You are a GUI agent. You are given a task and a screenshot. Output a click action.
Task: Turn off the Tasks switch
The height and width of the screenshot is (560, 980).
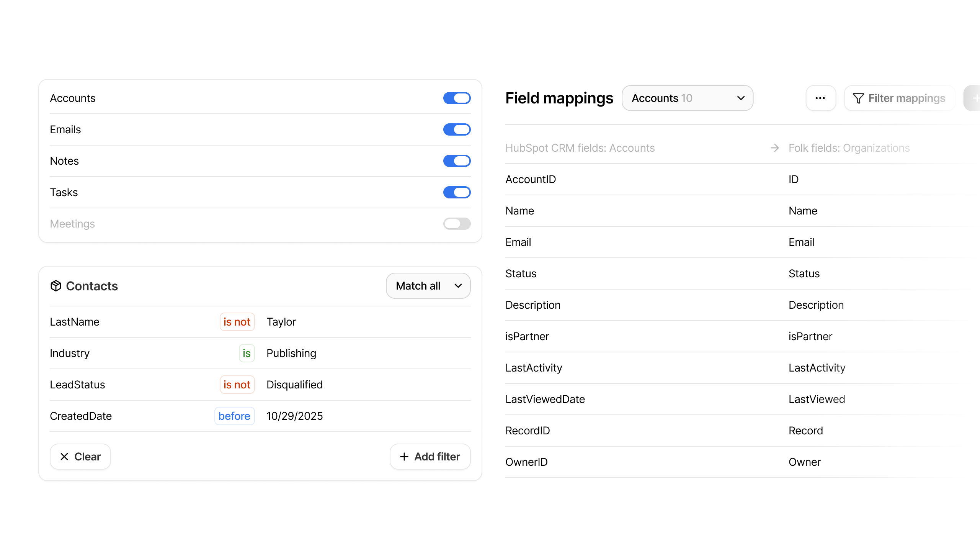[x=457, y=192]
